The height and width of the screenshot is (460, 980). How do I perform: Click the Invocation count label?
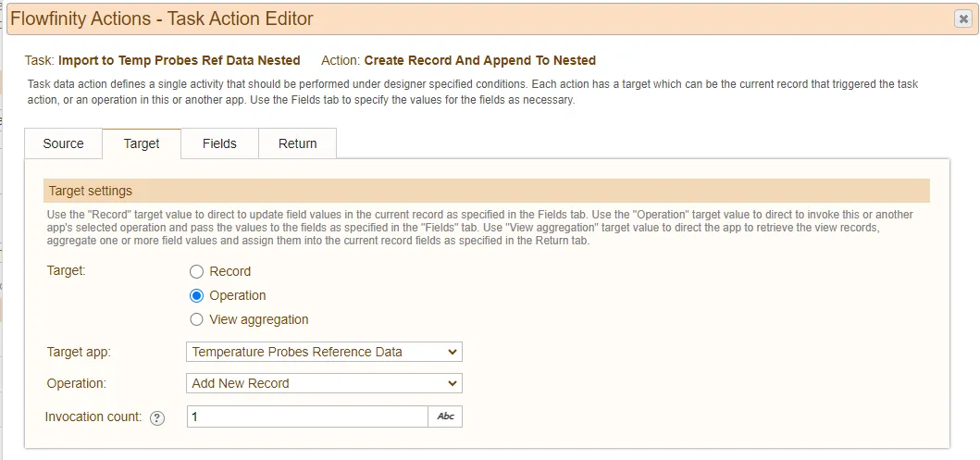coord(93,416)
